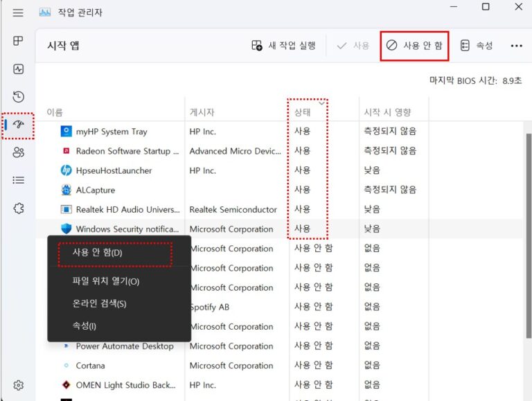532x401 pixels.
Task: Click the Realtek HD Audio app icon
Action: [66, 209]
